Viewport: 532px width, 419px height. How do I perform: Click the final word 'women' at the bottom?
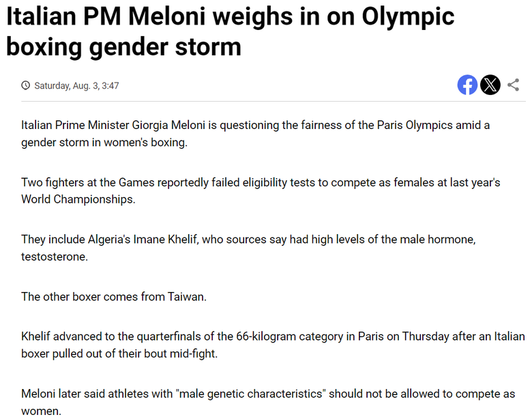tap(41, 411)
